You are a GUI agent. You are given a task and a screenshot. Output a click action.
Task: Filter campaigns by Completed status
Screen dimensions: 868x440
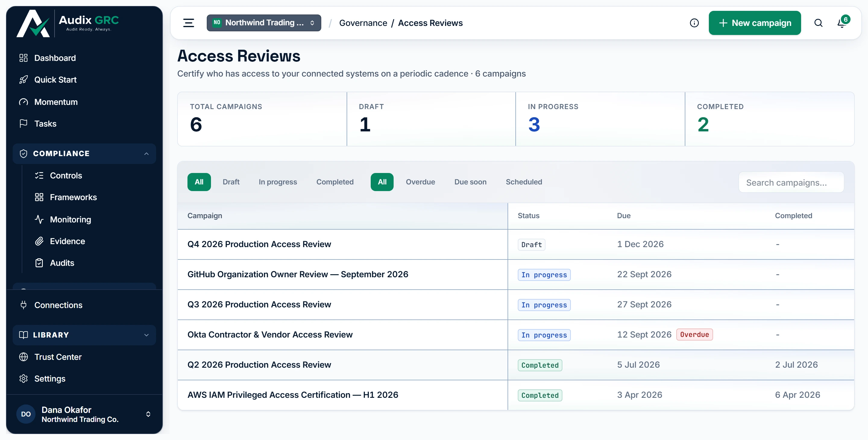[x=335, y=182]
